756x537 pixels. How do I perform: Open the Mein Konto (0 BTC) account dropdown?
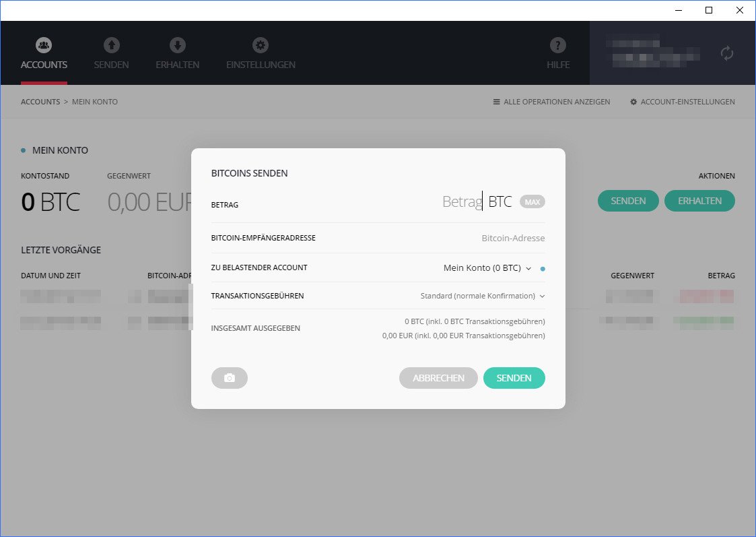click(487, 267)
